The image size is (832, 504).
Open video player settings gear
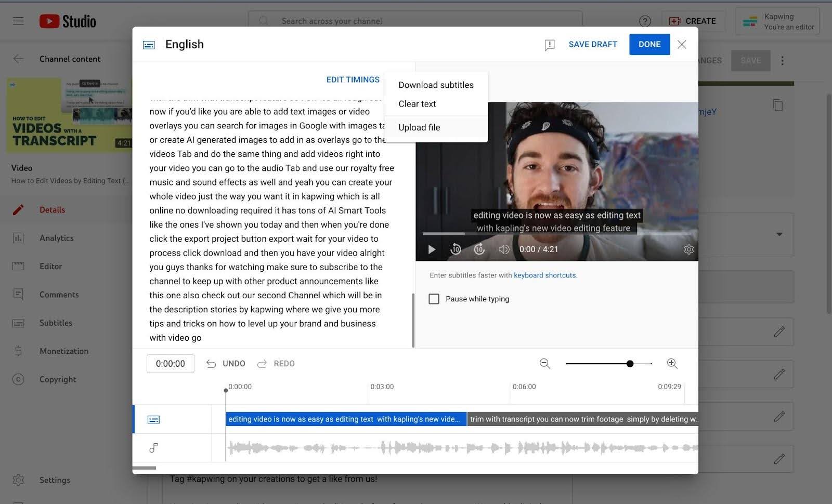coord(688,249)
